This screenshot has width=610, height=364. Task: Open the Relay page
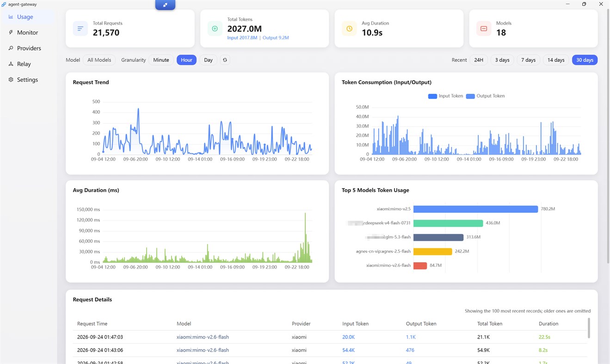tap(28, 64)
